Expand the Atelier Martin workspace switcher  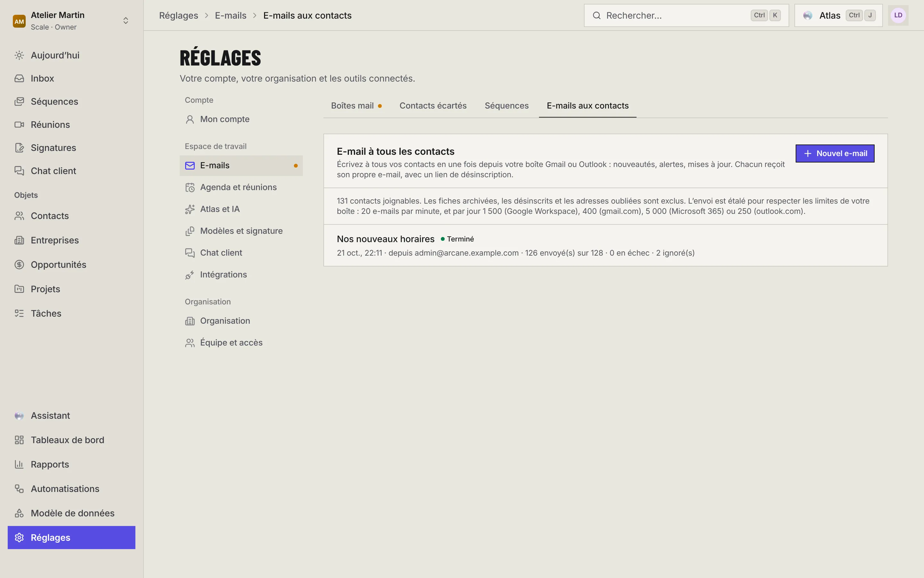point(72,21)
